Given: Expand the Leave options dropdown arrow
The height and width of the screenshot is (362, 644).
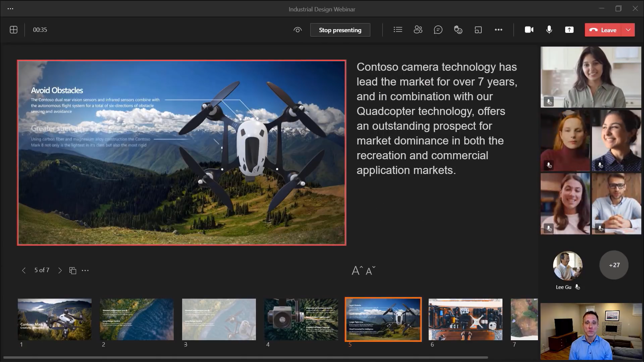Looking at the screenshot, I should 628,30.
